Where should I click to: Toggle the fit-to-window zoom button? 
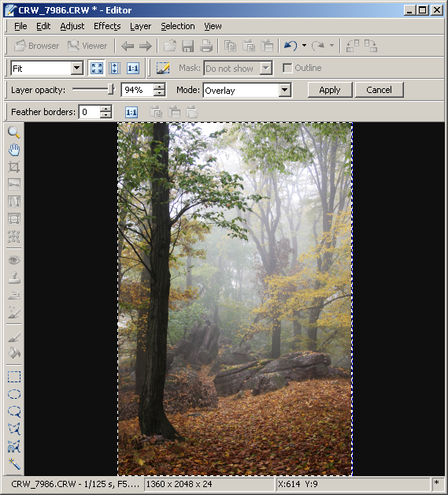(x=97, y=69)
